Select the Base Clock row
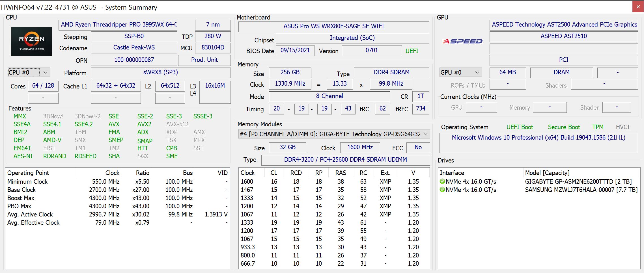This screenshot has height=273, width=644. click(x=117, y=190)
